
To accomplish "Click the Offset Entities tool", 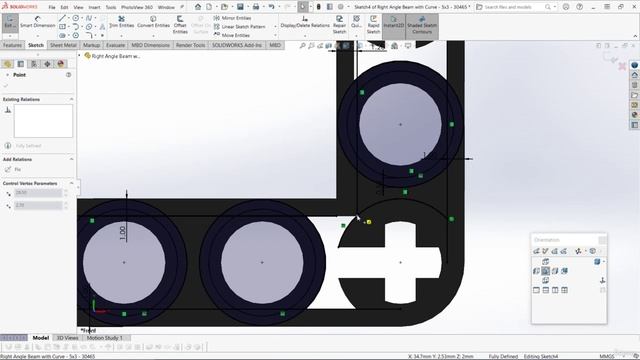I will pyautogui.click(x=180, y=25).
